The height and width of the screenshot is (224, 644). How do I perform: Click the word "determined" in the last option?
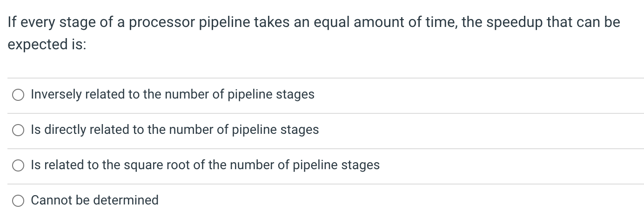tap(126, 200)
